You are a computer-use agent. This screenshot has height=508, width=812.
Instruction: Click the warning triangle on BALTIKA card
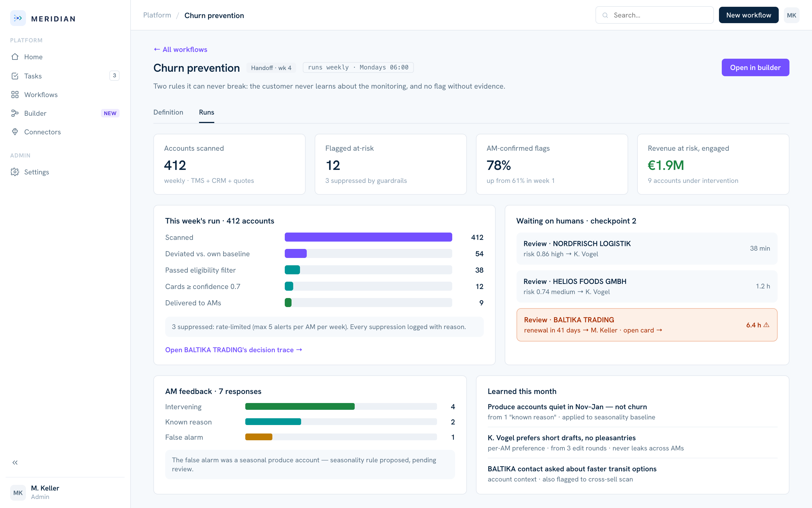pyautogui.click(x=766, y=325)
